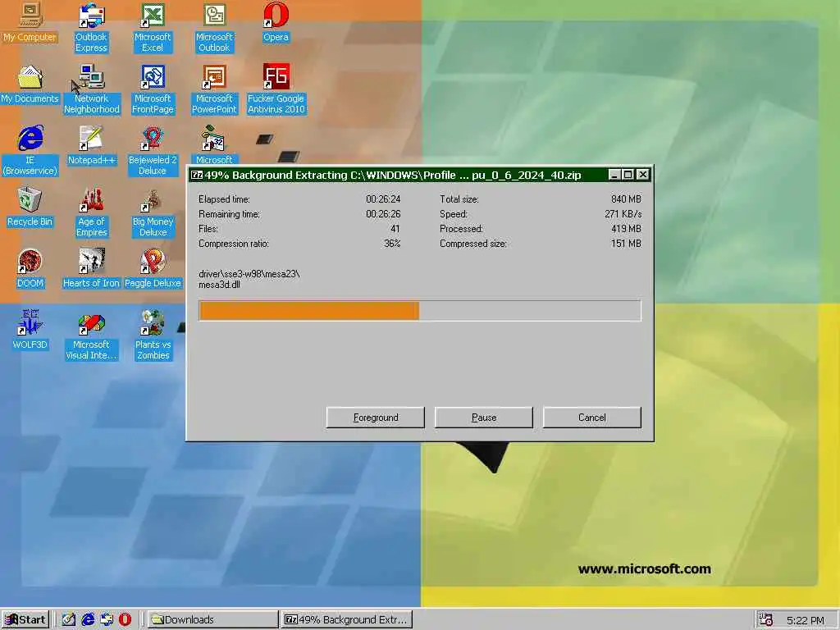Click the Files count 41

[395, 229]
